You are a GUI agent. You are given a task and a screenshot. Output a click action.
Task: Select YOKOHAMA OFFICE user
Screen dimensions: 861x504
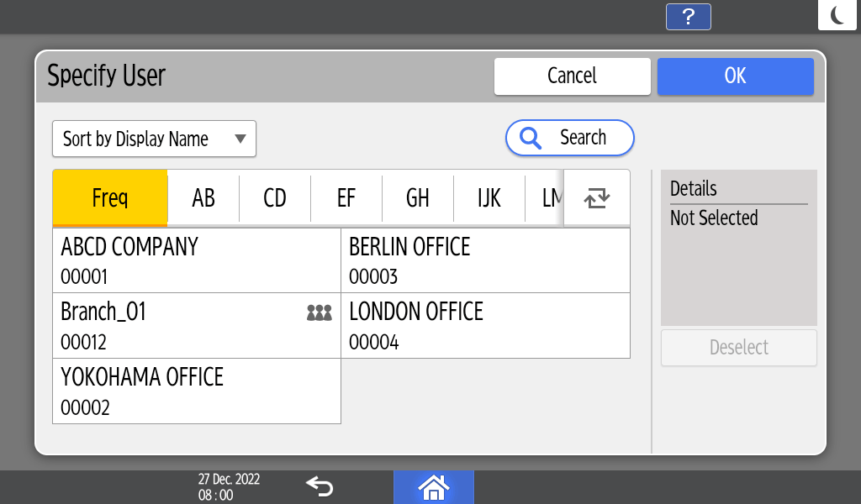[196, 391]
